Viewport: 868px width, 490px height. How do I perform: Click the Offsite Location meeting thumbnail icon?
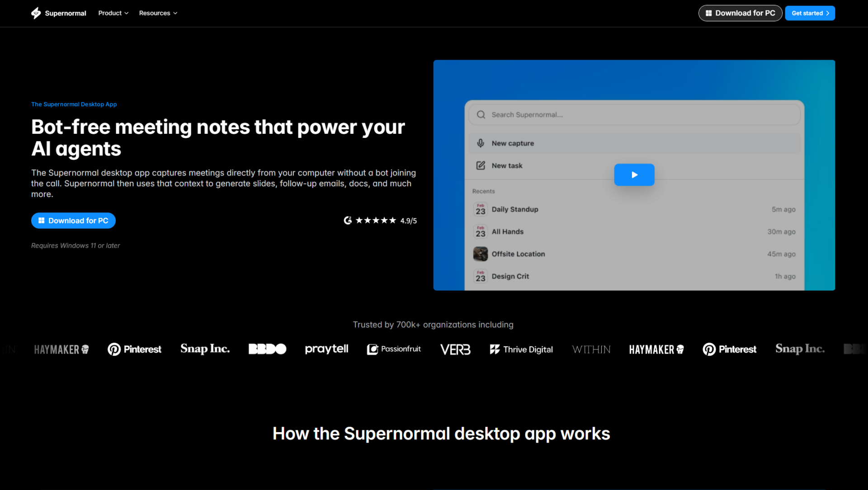(x=480, y=254)
